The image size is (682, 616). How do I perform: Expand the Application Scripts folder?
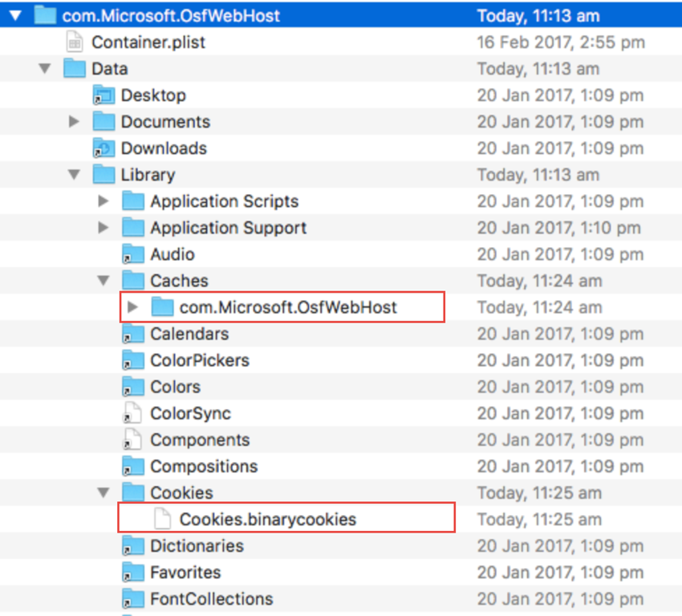coord(104,201)
